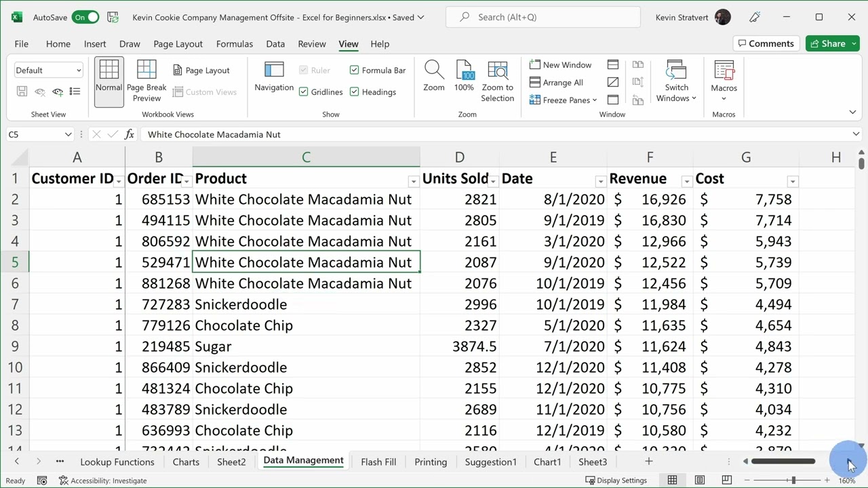Click in the Search box
Image resolution: width=868 pixels, height=488 pixels.
542,17
